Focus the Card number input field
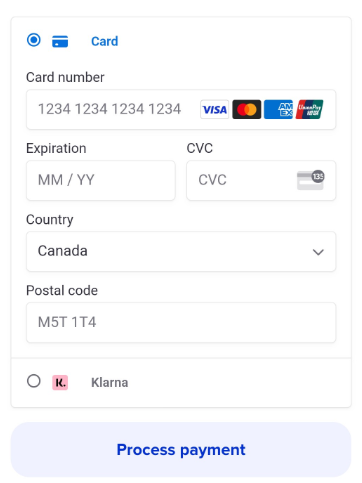This screenshot has height=483, width=362. (x=181, y=109)
